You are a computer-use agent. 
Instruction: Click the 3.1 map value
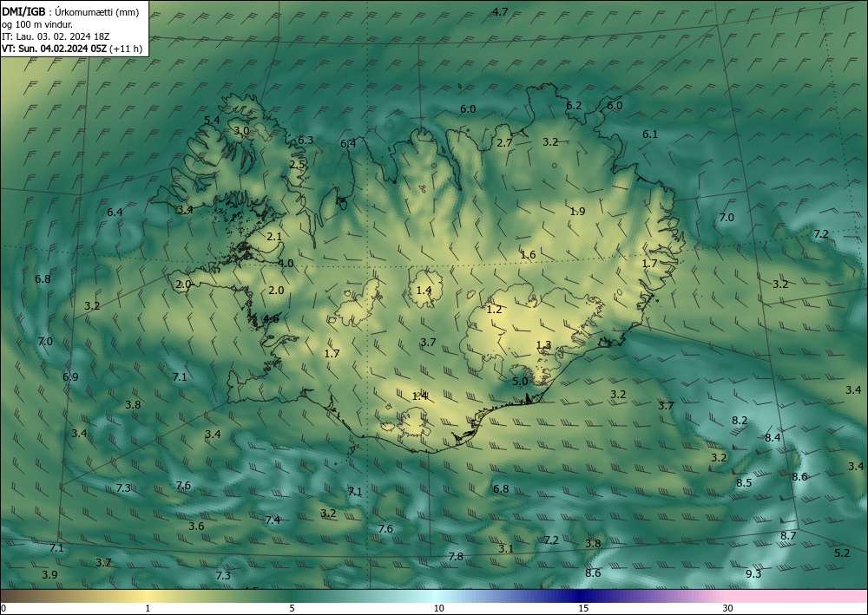click(506, 548)
